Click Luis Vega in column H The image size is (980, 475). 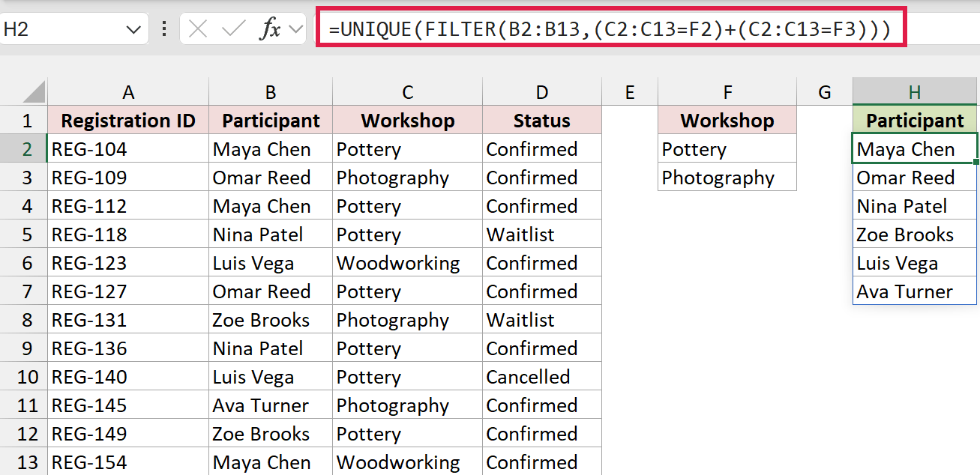[x=915, y=263]
